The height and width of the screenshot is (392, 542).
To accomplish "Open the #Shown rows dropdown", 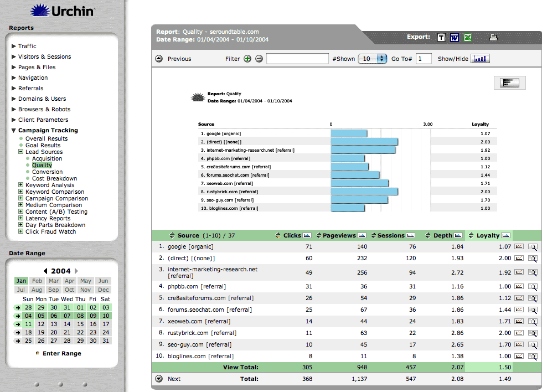I will pyautogui.click(x=372, y=59).
